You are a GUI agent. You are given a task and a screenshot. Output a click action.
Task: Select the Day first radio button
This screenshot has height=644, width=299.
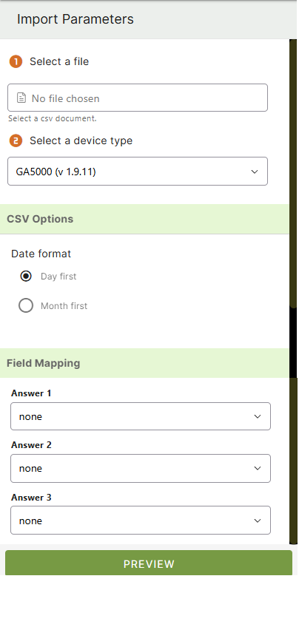tap(26, 276)
